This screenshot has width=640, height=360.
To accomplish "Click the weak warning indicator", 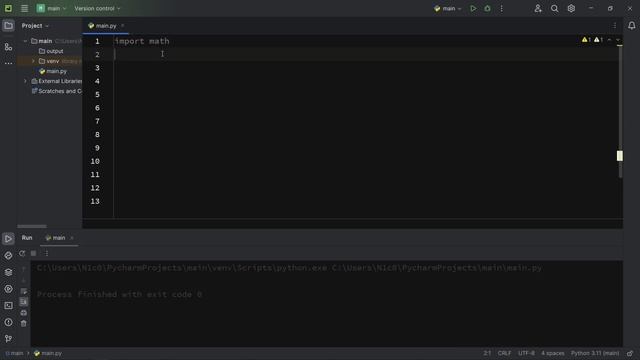I will pyautogui.click(x=598, y=40).
